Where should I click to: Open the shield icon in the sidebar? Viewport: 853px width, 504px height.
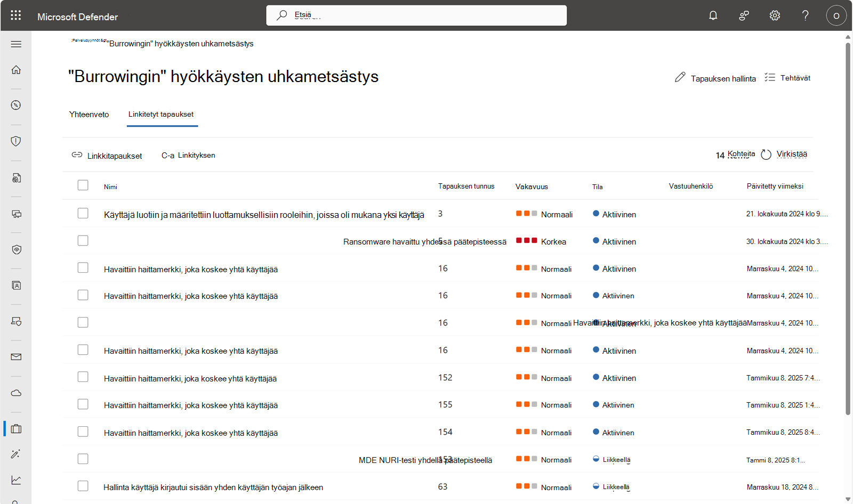pos(16,141)
